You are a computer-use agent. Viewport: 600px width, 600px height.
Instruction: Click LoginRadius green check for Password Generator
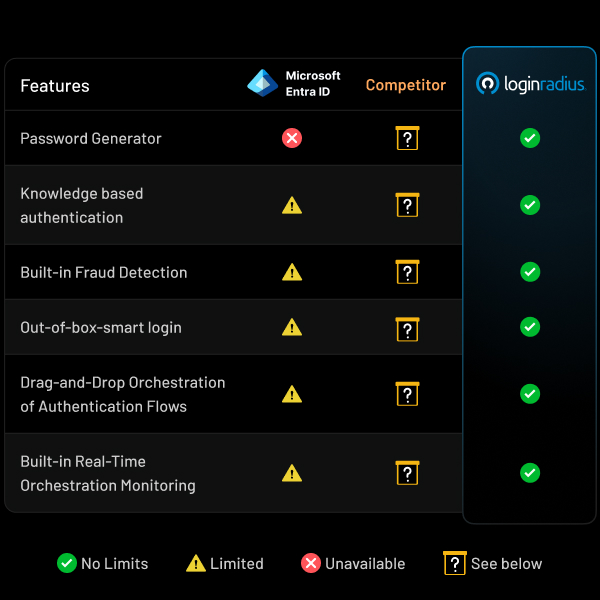(530, 138)
